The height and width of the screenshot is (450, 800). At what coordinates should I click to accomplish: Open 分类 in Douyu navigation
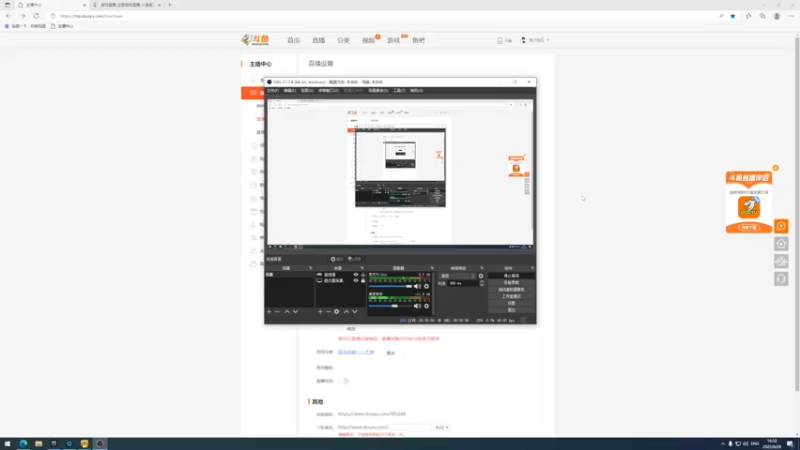[x=343, y=40]
